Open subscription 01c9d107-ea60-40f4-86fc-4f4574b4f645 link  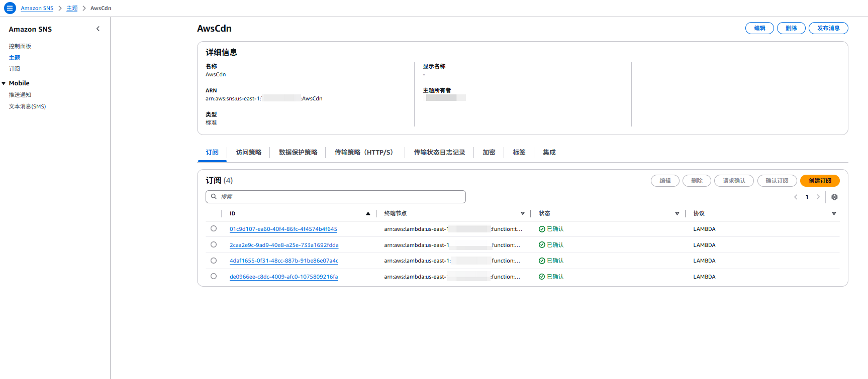point(283,229)
